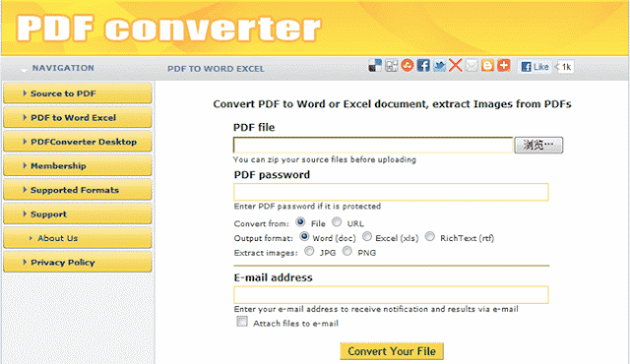Open Supported Formats navigation item

78,190
